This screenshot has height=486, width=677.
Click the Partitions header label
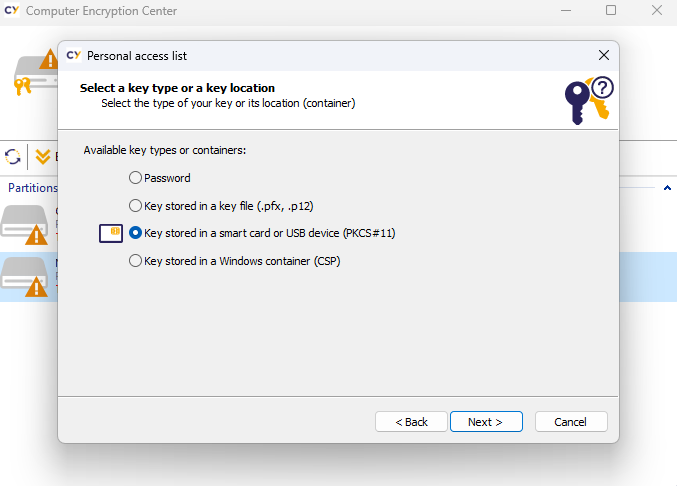(x=32, y=188)
